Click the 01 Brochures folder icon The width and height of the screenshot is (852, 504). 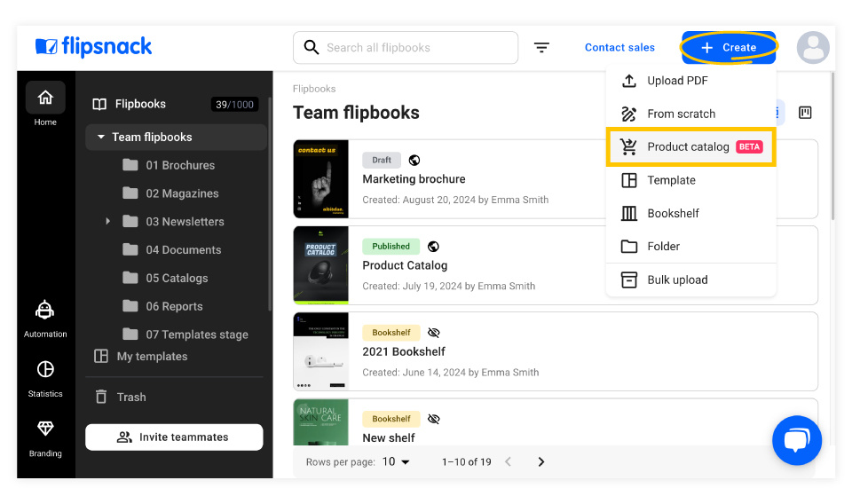(x=130, y=164)
